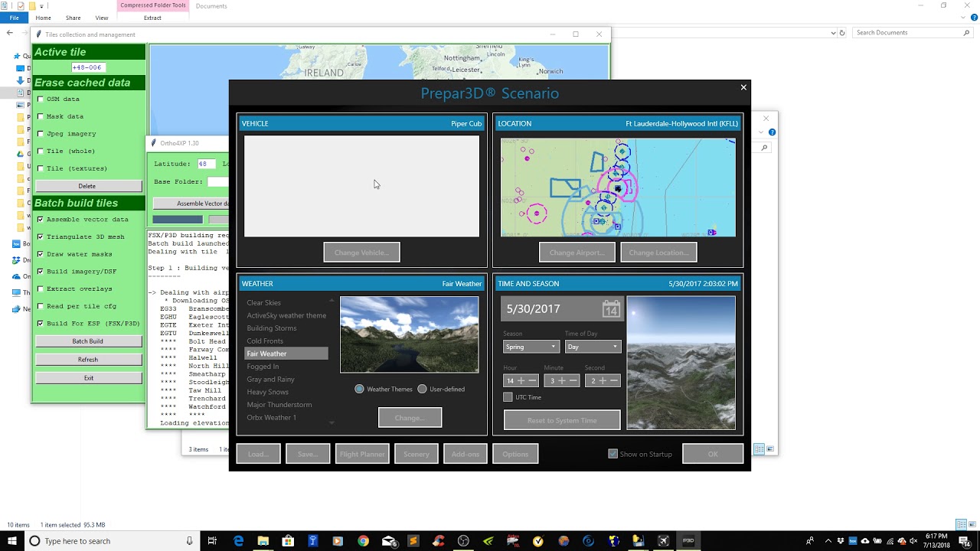Tick the Tile (whole) checkbox
This screenshot has width=980, height=551.
(41, 151)
